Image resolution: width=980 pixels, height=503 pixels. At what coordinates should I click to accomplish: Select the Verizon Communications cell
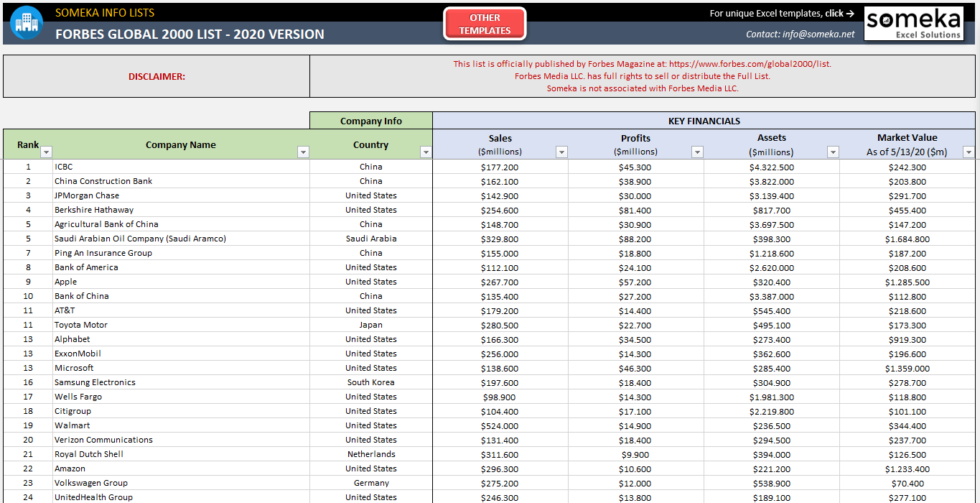tap(182, 440)
